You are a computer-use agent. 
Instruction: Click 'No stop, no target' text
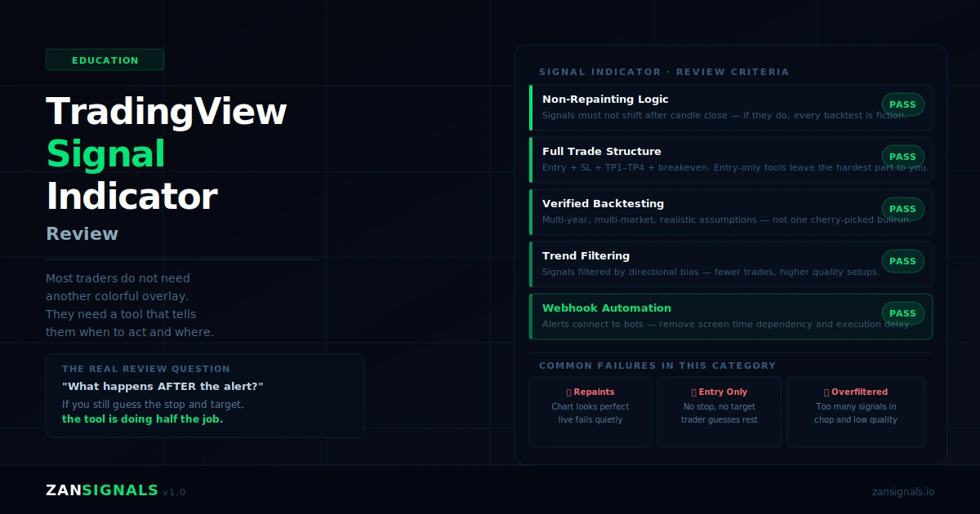pyautogui.click(x=719, y=406)
